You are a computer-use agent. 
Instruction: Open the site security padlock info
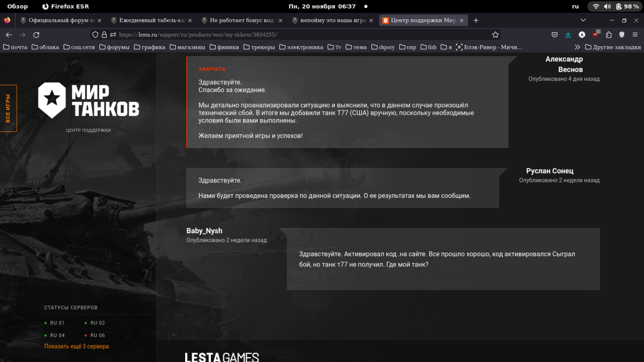104,34
